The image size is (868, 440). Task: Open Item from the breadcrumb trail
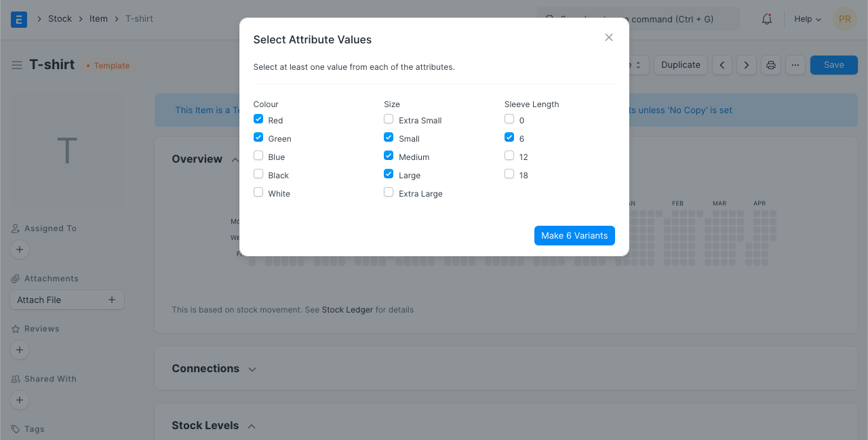98,18
